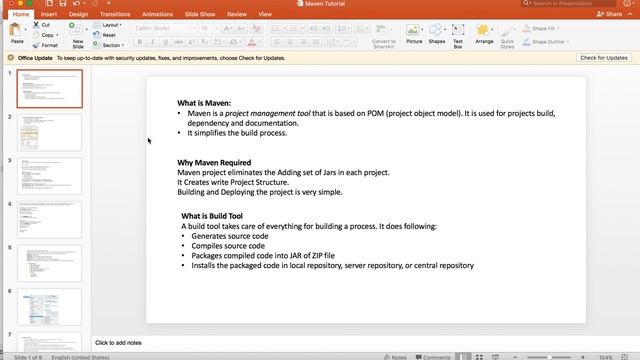Viewport: 640px width, 360px height.
Task: Click the zoom slider in status bar
Action: [x=549, y=357]
